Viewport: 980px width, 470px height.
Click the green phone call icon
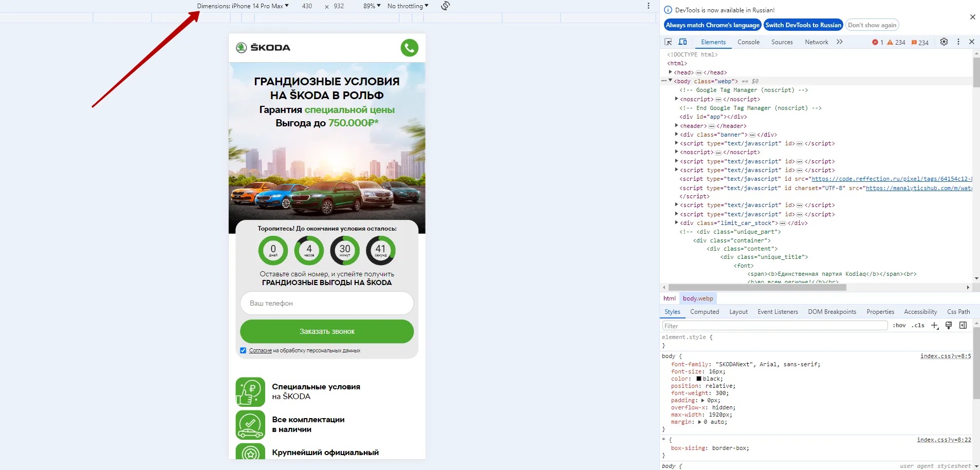(x=409, y=48)
